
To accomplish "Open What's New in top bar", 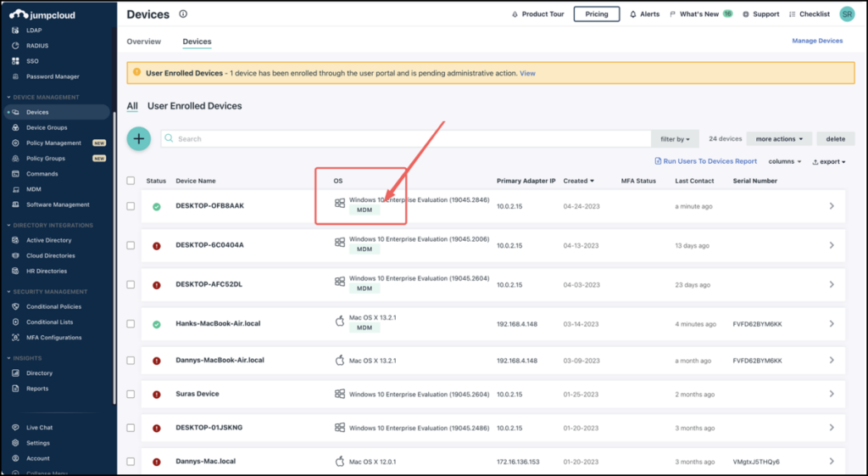I will 701,14.
